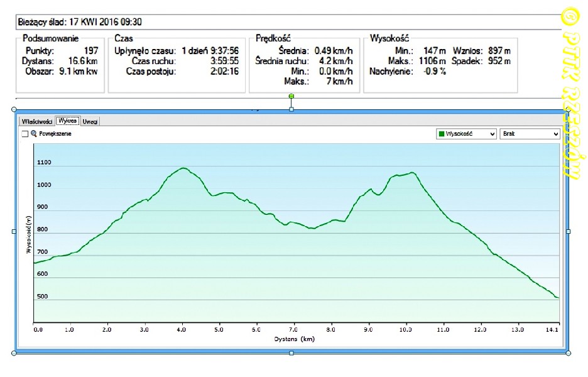Click the bottom-left corner resize handle
Viewport: 588px width, 377px height.
(14, 353)
